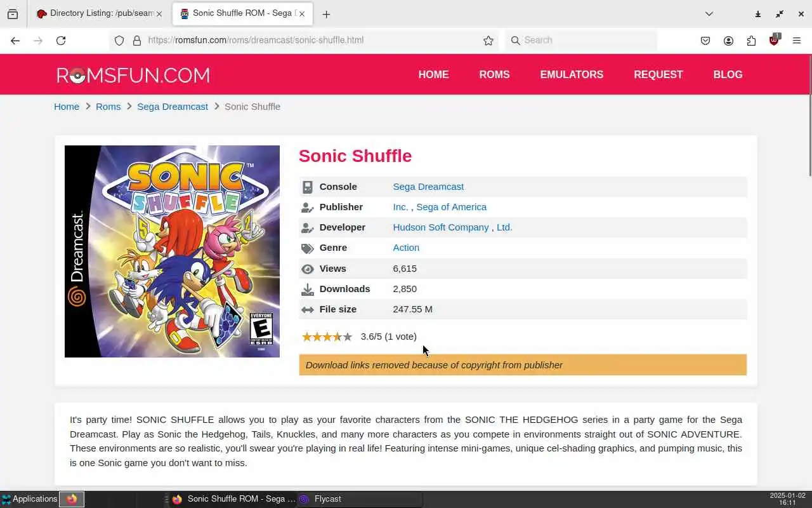Click the Downloads row icon
Image resolution: width=812 pixels, height=508 pixels.
308,290
